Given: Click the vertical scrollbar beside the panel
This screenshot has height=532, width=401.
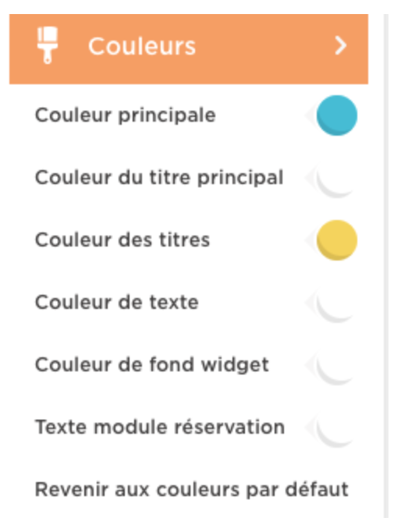Looking at the screenshot, I should pyautogui.click(x=386, y=266).
